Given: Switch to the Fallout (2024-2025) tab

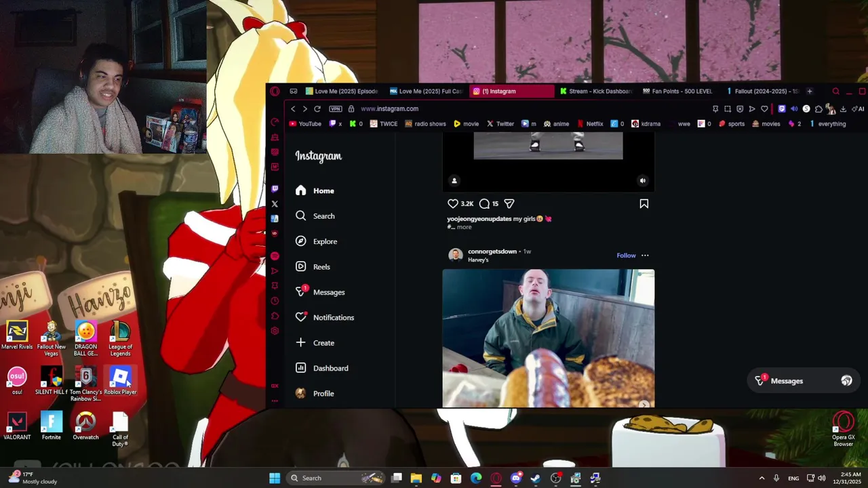Looking at the screenshot, I should click(762, 91).
